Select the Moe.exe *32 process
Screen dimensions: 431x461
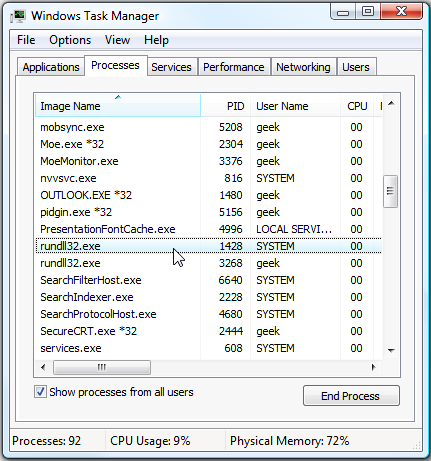tap(208, 144)
